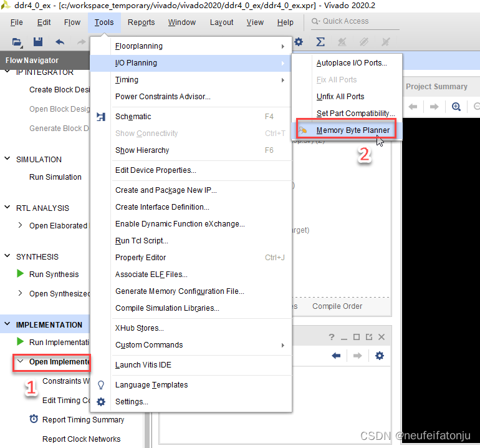
Task: Expand the Open Synthesized Design arrow
Action: pos(20,293)
